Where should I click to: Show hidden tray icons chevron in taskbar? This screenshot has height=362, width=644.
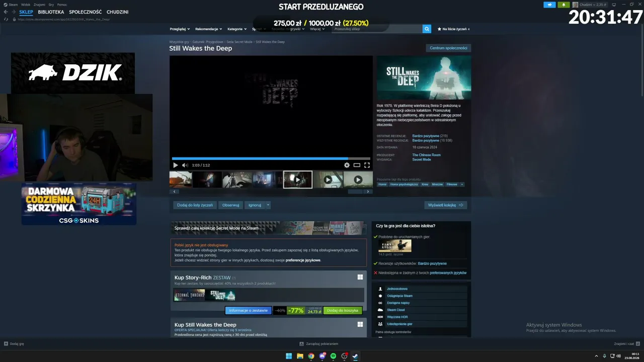pyautogui.click(x=597, y=356)
